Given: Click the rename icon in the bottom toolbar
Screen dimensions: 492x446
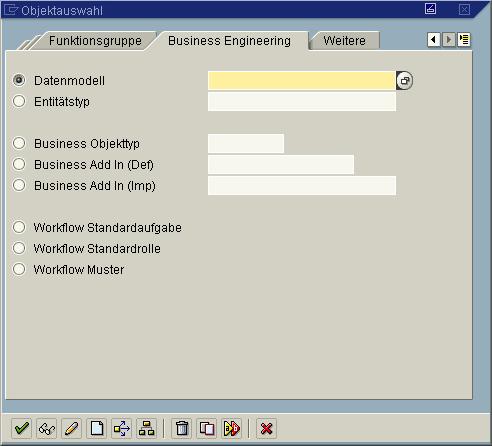Looking at the screenshot, I should pyautogui.click(x=232, y=428).
